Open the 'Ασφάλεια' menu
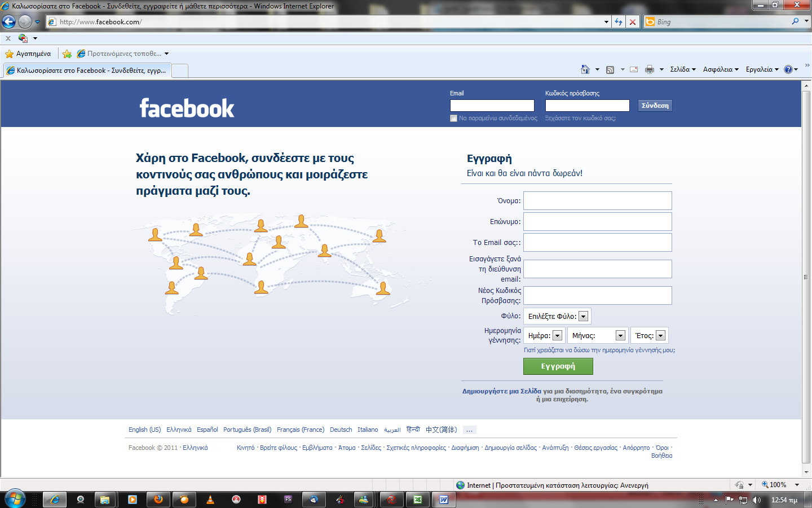Screen dimensions: 812x508 point(721,69)
